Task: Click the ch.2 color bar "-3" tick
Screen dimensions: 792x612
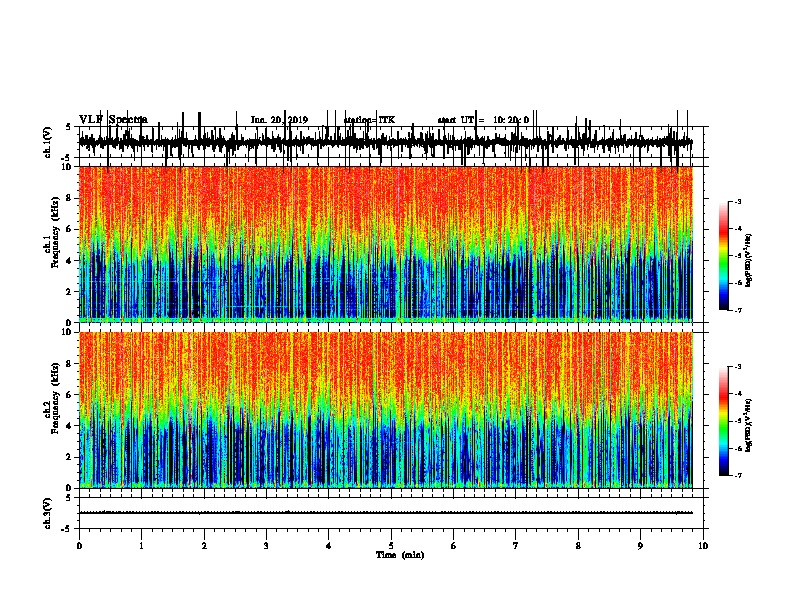Action: [x=737, y=367]
